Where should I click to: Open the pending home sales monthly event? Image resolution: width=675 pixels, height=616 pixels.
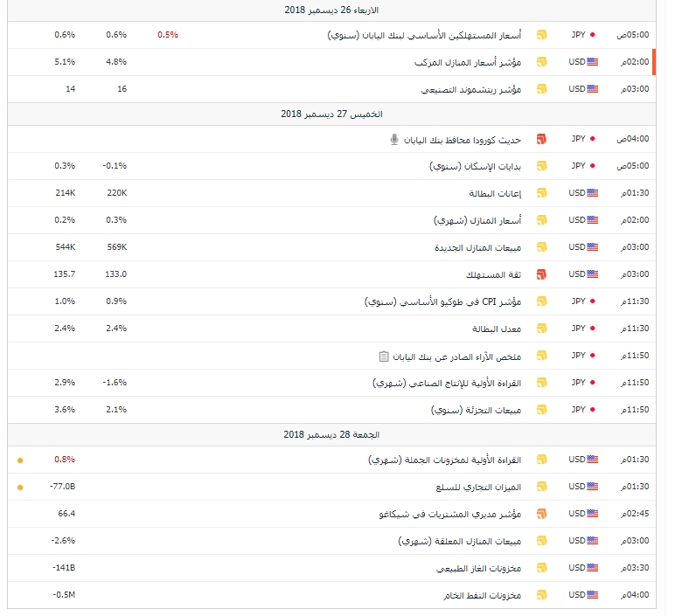click(460, 541)
